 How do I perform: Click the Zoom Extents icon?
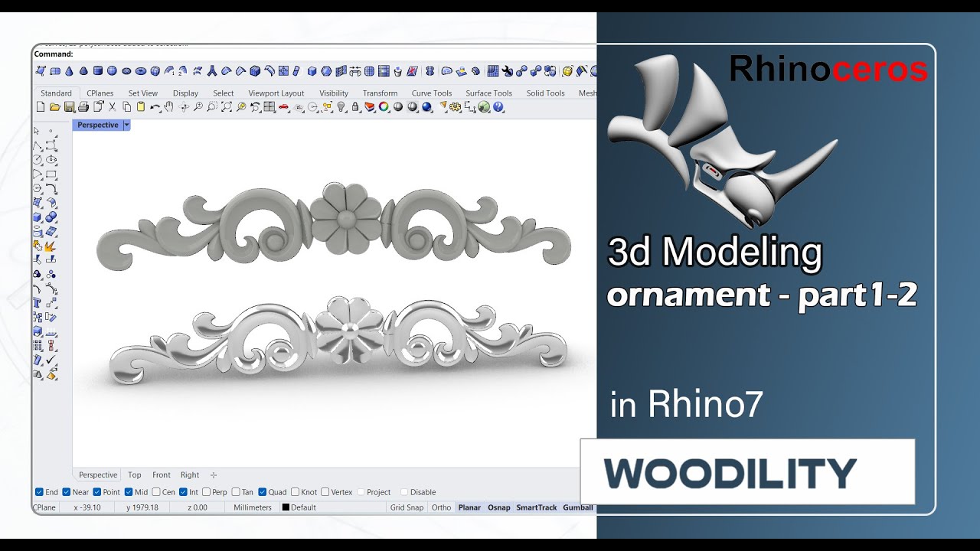pyautogui.click(x=227, y=107)
